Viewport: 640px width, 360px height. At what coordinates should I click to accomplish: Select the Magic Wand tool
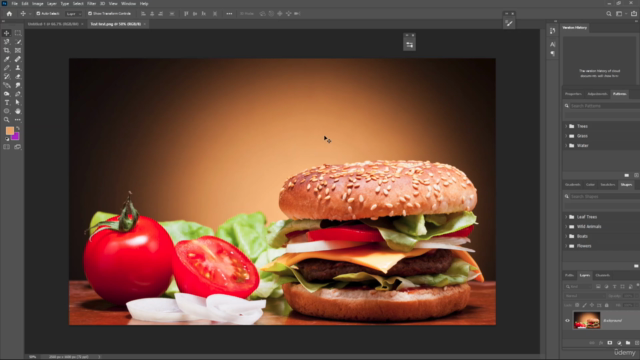18,42
